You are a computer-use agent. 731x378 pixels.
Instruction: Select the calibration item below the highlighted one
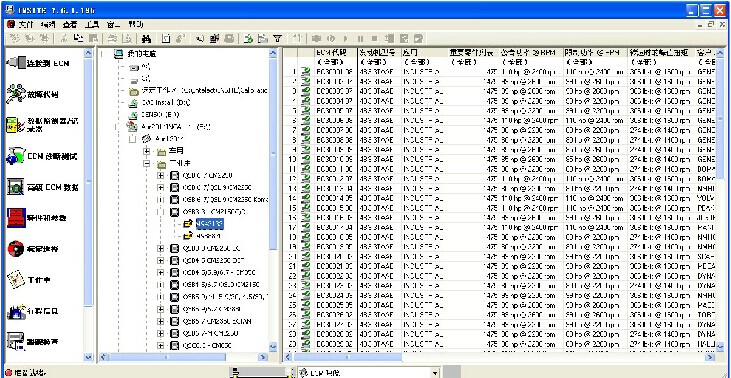[208, 236]
